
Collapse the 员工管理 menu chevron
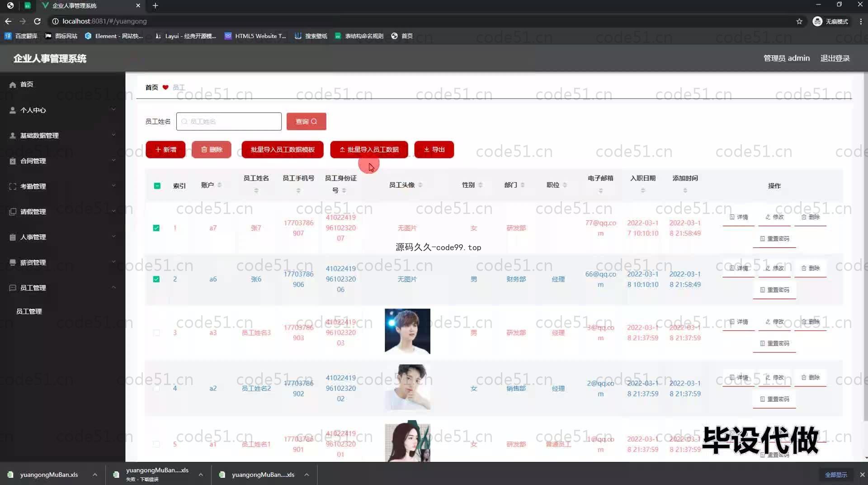[x=113, y=287]
